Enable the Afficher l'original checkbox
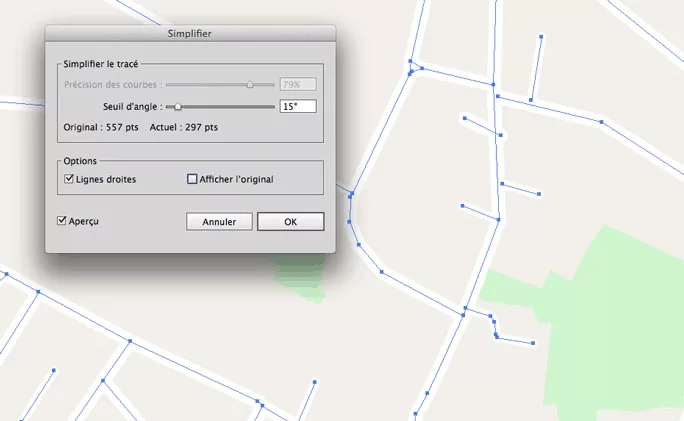 click(x=193, y=180)
